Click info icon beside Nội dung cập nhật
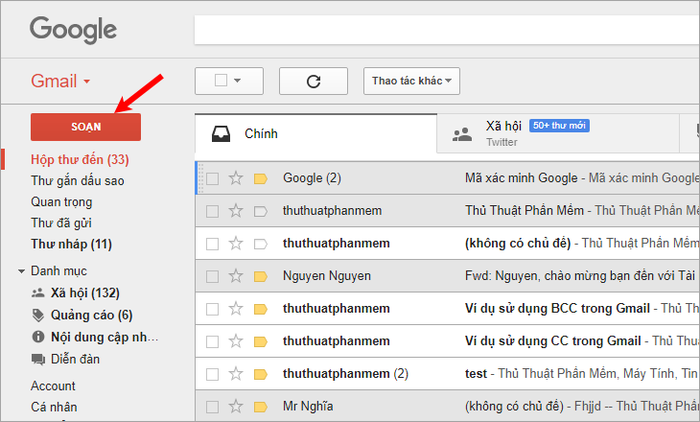700x422 pixels. [38, 337]
